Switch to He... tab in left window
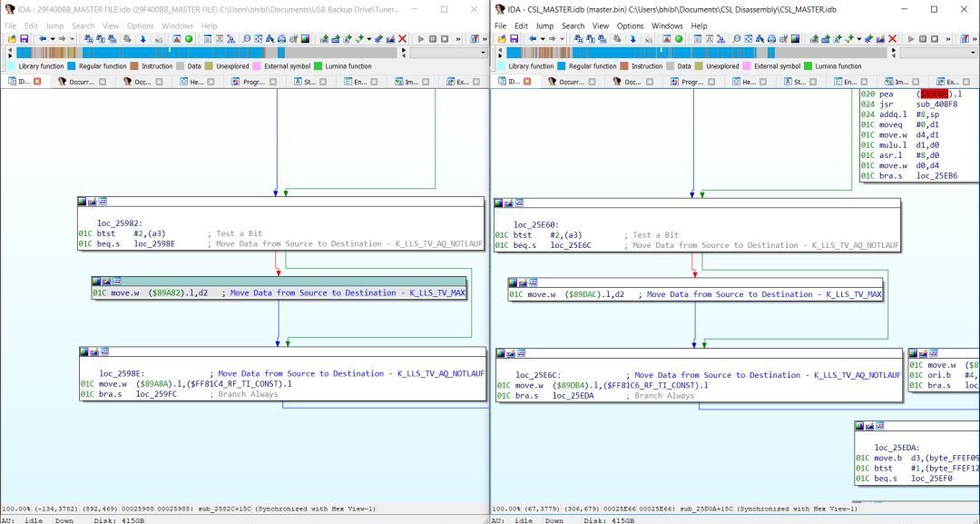 [196, 82]
